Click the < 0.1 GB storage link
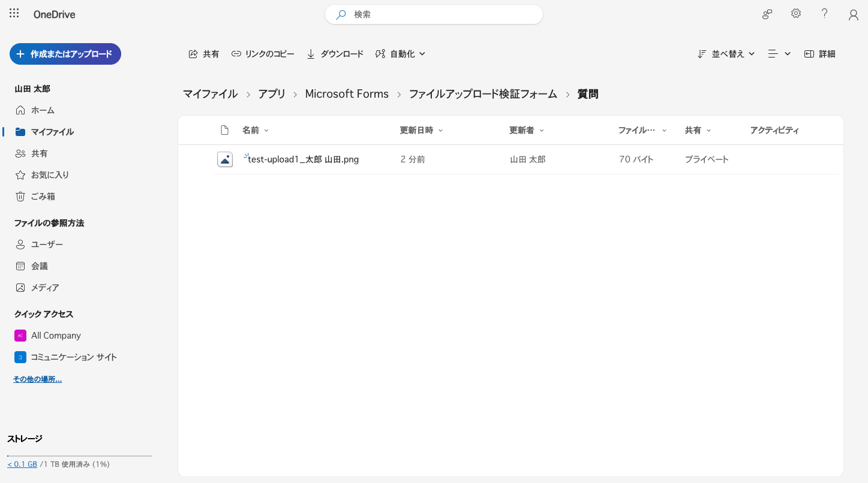 click(22, 464)
